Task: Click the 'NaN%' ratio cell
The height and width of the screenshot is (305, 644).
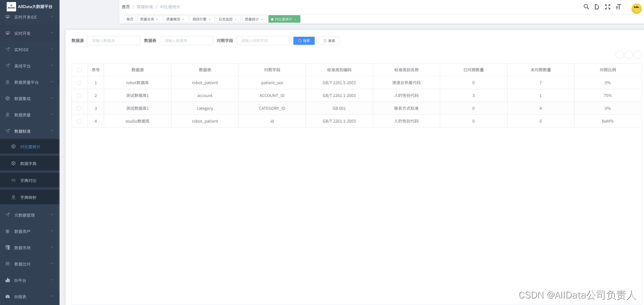Action: (608, 121)
